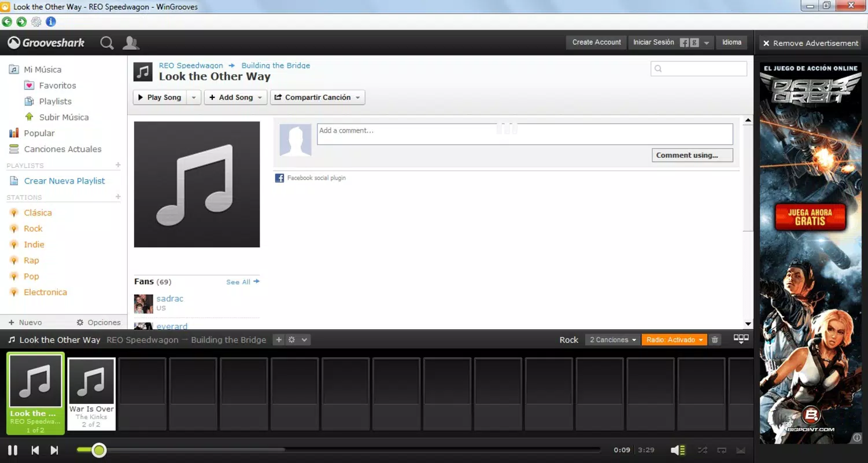Image resolution: width=868 pixels, height=463 pixels.
Task: Adjust volume with speaker icon
Action: (x=677, y=450)
